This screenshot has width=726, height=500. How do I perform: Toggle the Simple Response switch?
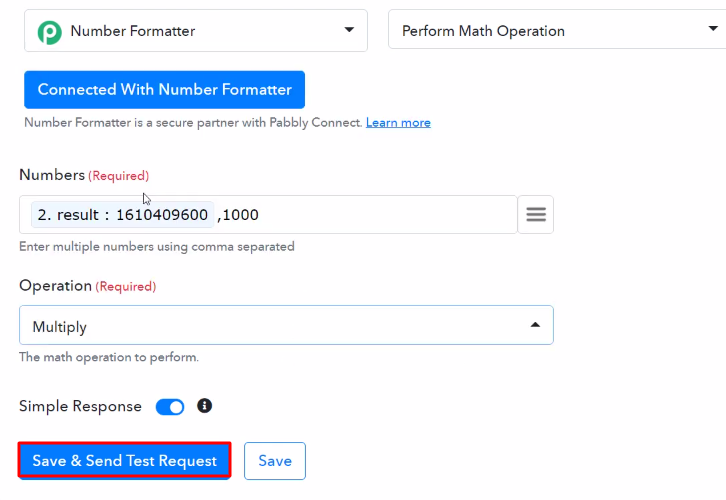170,407
